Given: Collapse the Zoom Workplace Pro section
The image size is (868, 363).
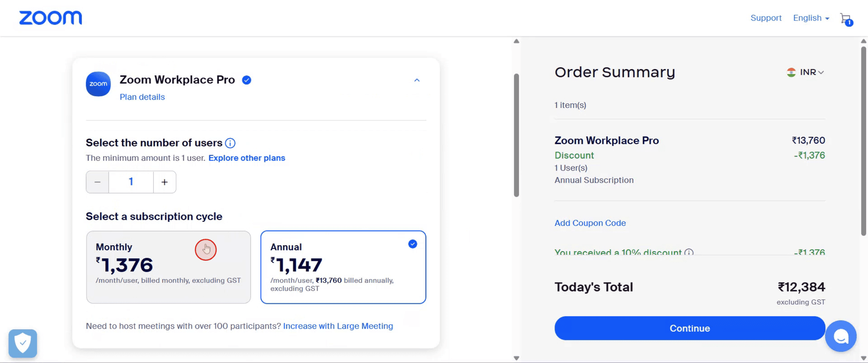Looking at the screenshot, I should [417, 80].
